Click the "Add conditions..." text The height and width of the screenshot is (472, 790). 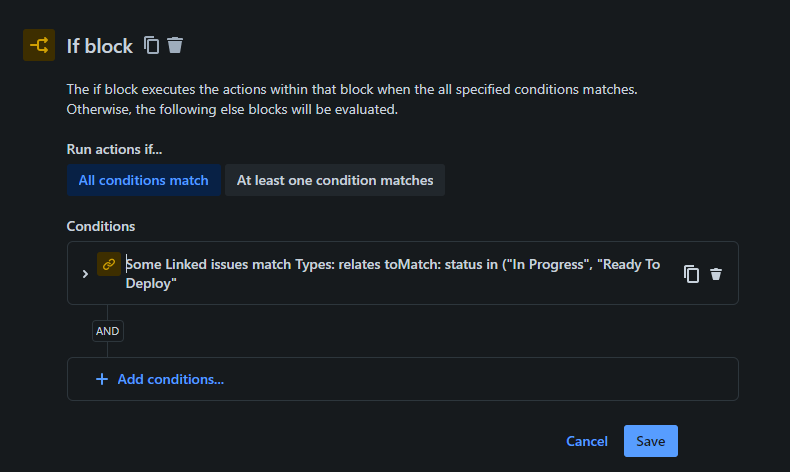170,379
